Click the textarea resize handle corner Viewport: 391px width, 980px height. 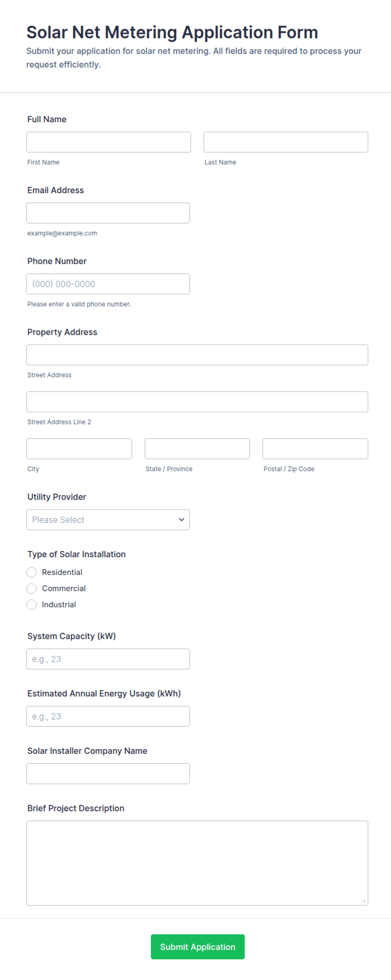[x=364, y=901]
